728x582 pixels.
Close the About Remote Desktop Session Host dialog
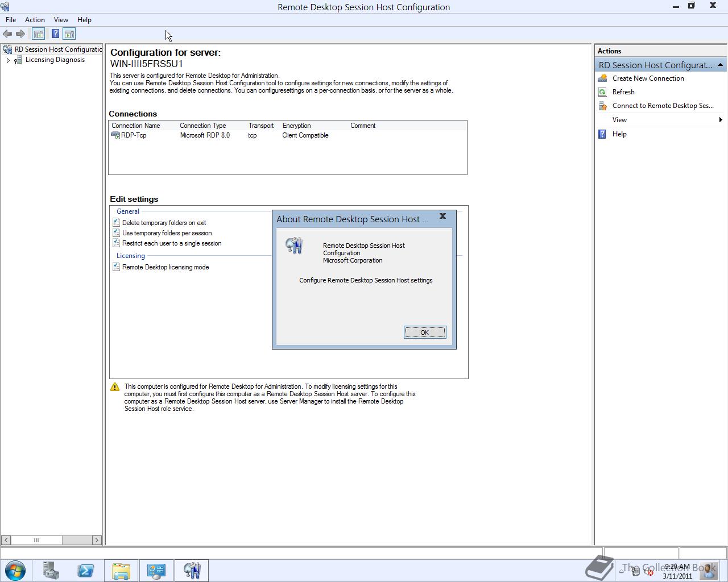tap(442, 216)
